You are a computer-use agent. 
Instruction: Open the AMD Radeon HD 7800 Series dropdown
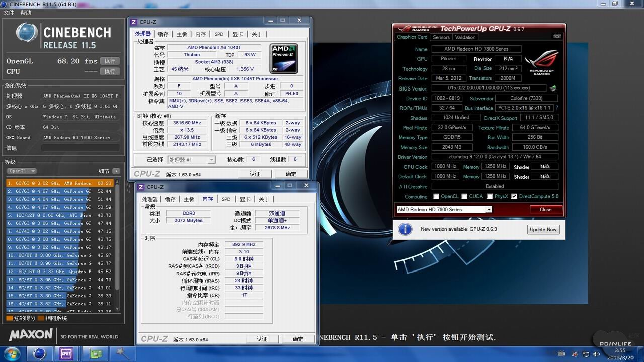coord(444,209)
